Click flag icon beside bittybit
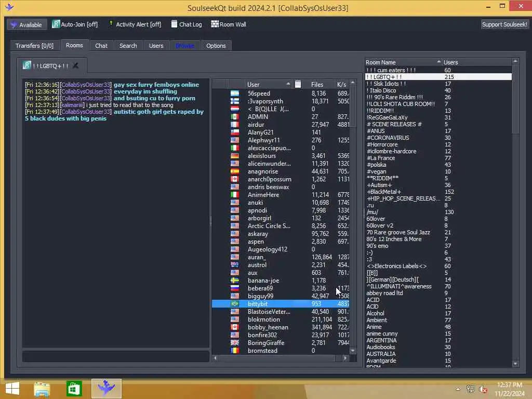The image size is (532, 399). click(x=235, y=304)
